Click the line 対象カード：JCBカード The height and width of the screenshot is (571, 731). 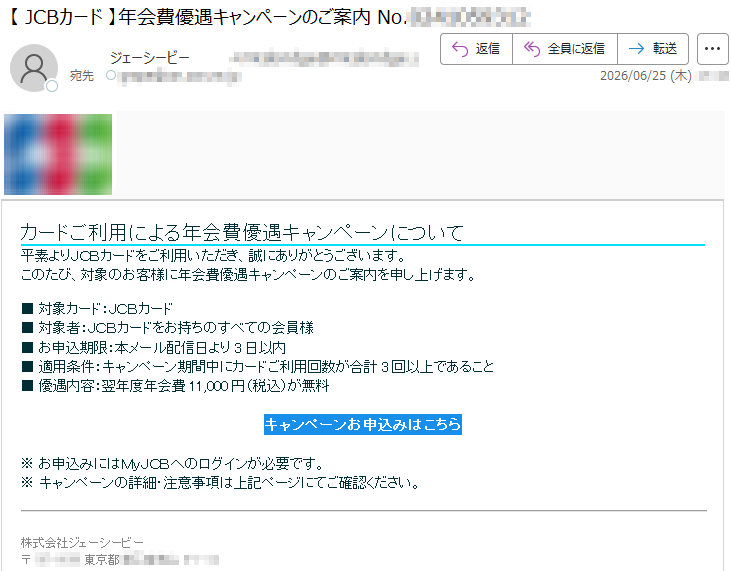click(x=97, y=309)
